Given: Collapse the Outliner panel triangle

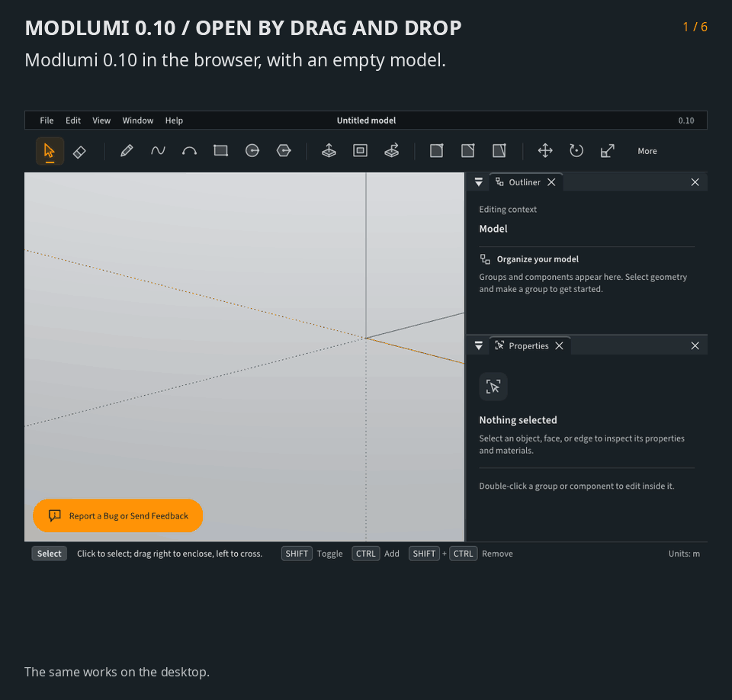Looking at the screenshot, I should pos(479,182).
